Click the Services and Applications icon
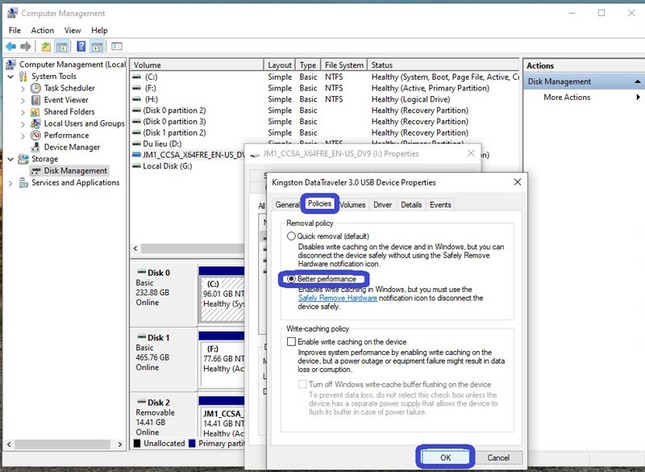The width and height of the screenshot is (645, 472). [x=23, y=183]
